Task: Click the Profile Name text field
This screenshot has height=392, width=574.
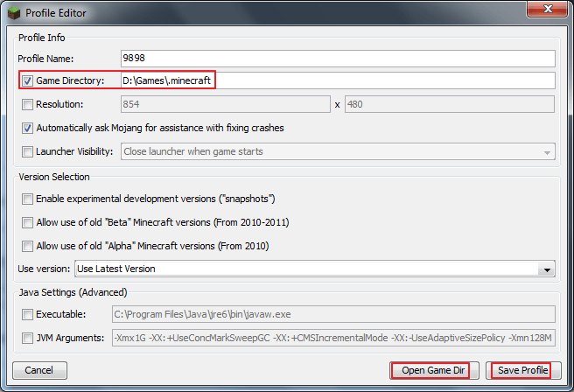Action: [338, 59]
